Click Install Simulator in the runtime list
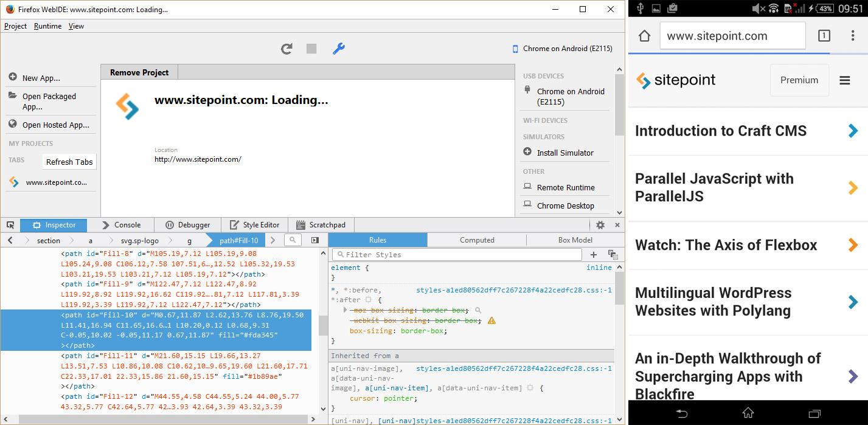This screenshot has height=425, width=868. [x=565, y=153]
